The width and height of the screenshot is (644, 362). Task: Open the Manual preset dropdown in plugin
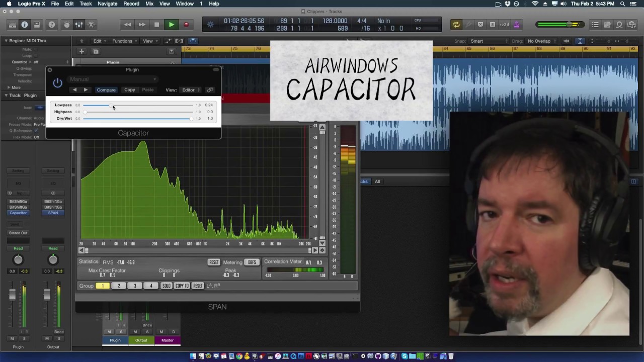113,79
